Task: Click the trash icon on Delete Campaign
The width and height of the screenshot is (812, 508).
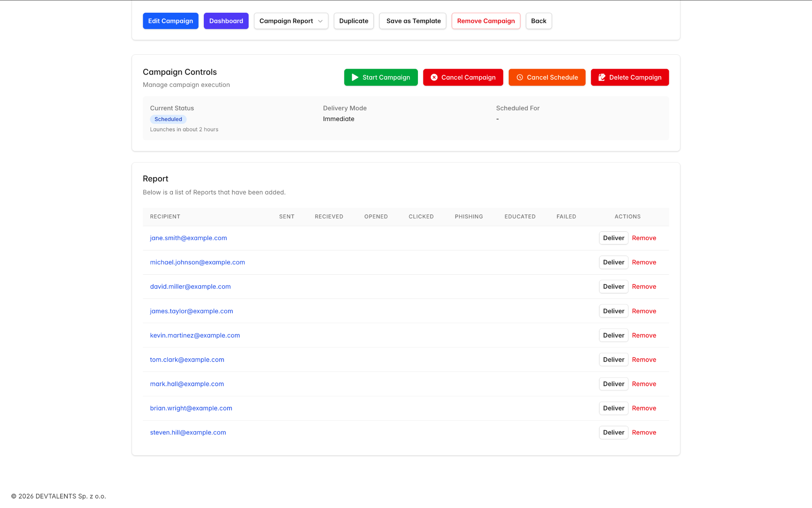Action: pyautogui.click(x=602, y=77)
